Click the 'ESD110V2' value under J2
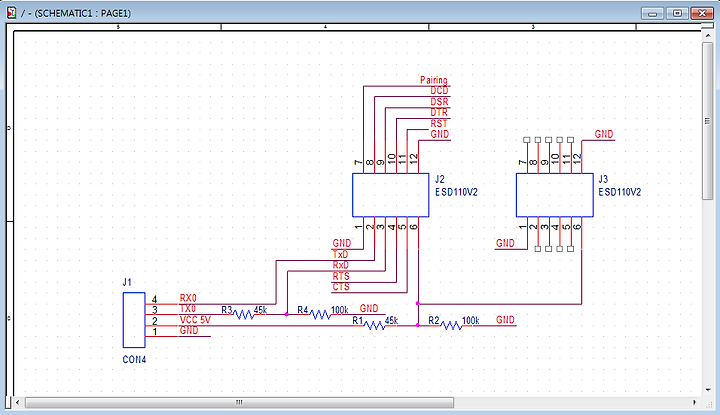Viewport: 720px width, 415px height. [x=456, y=192]
